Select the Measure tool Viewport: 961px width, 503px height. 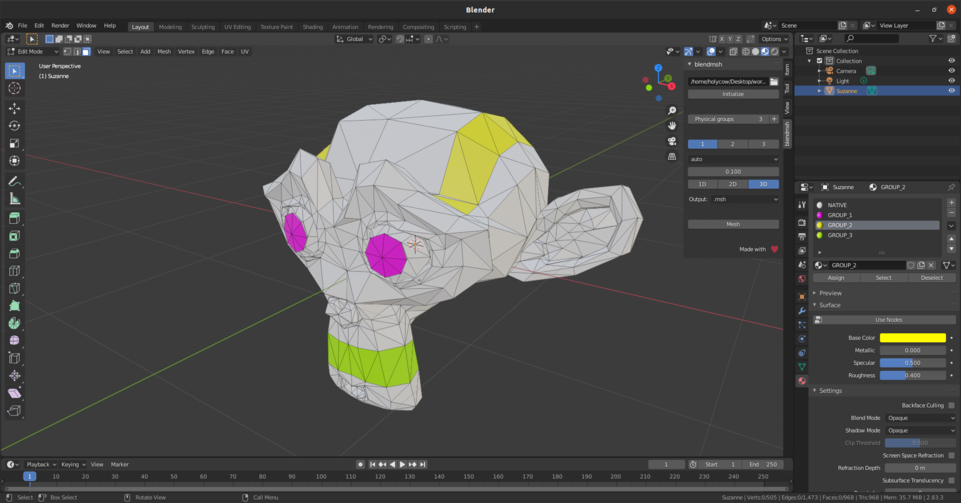click(x=15, y=199)
